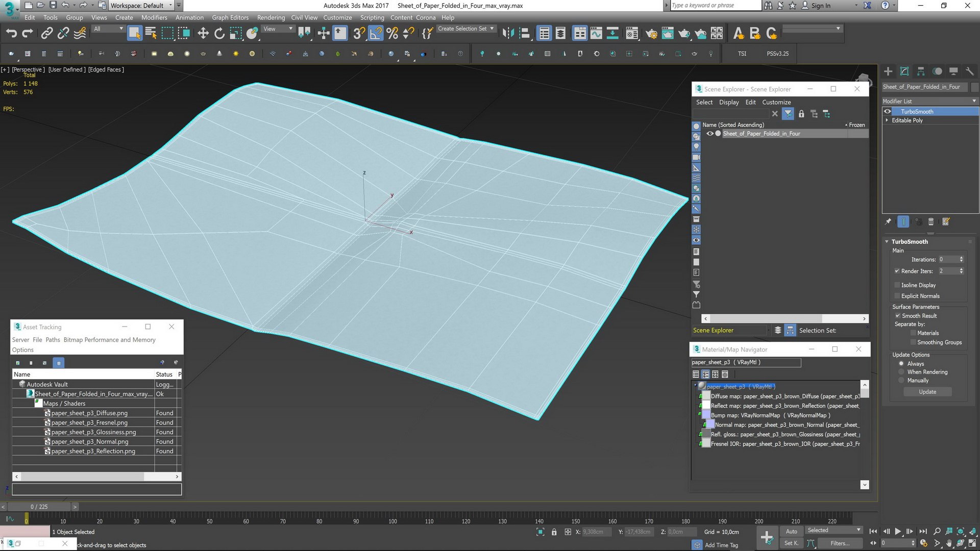The image size is (980, 551).
Task: Toggle the Angle Snap icon
Action: click(376, 34)
